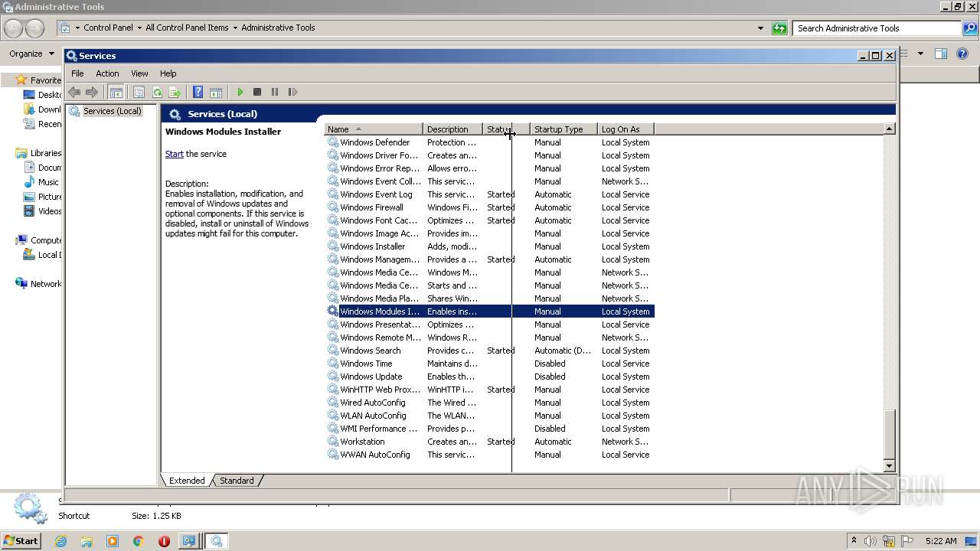Select the Windows Driver Foundation service icon
Viewport: 980px width, 551px height.
[x=332, y=155]
